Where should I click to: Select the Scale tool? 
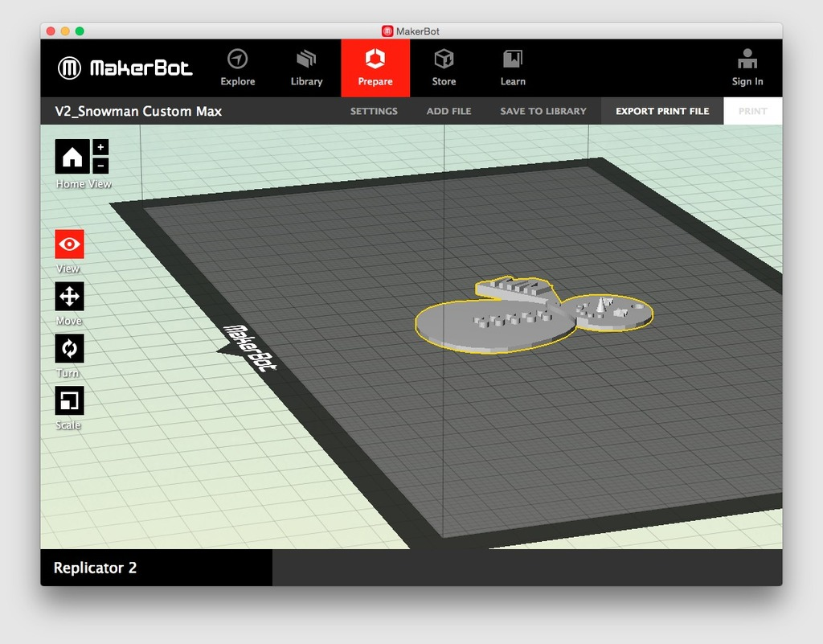[69, 400]
